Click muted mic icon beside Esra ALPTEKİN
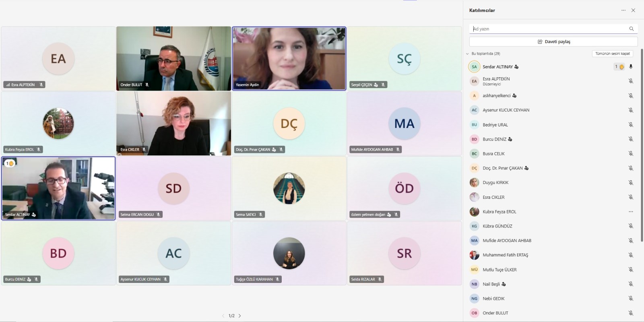Viewport: 644px width, 322px height. coord(631,81)
